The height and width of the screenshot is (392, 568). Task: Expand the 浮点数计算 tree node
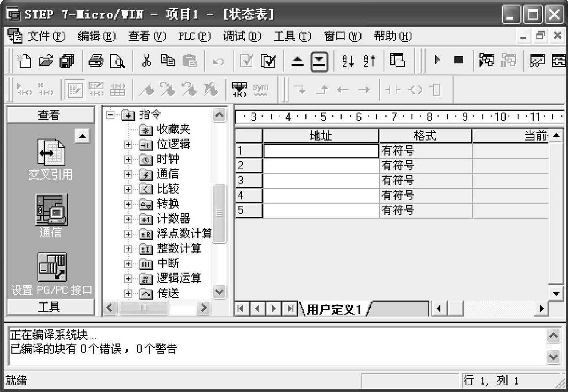(128, 234)
